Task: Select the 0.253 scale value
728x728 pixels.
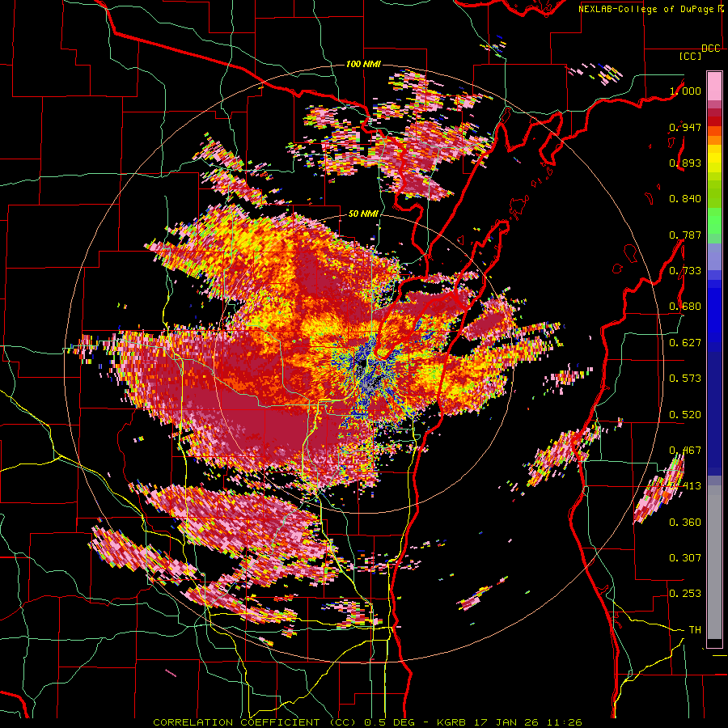Action: coord(685,594)
